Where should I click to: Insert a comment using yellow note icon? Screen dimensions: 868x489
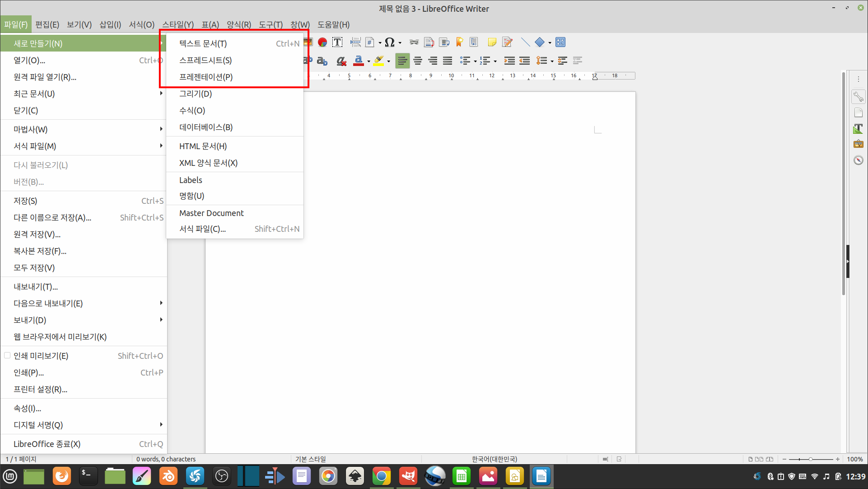tap(492, 42)
